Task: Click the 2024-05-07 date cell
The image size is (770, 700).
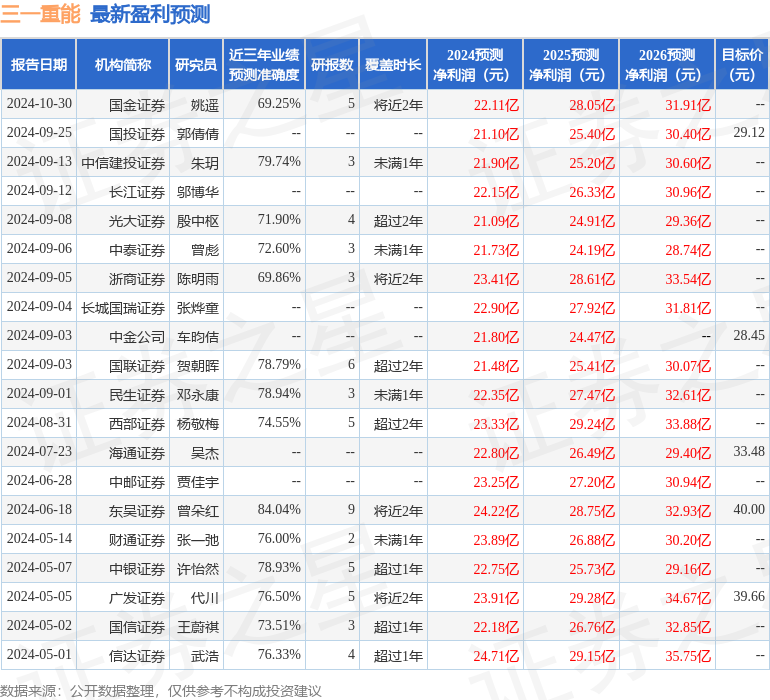Action: coord(39,567)
